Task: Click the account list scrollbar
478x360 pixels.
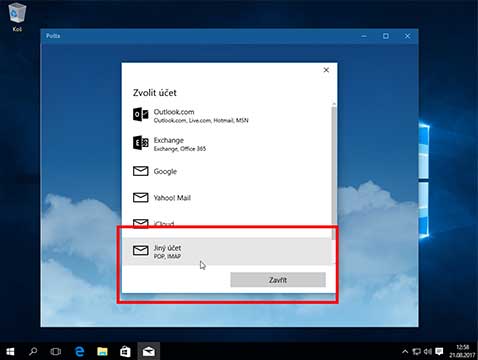Action: pyautogui.click(x=334, y=171)
